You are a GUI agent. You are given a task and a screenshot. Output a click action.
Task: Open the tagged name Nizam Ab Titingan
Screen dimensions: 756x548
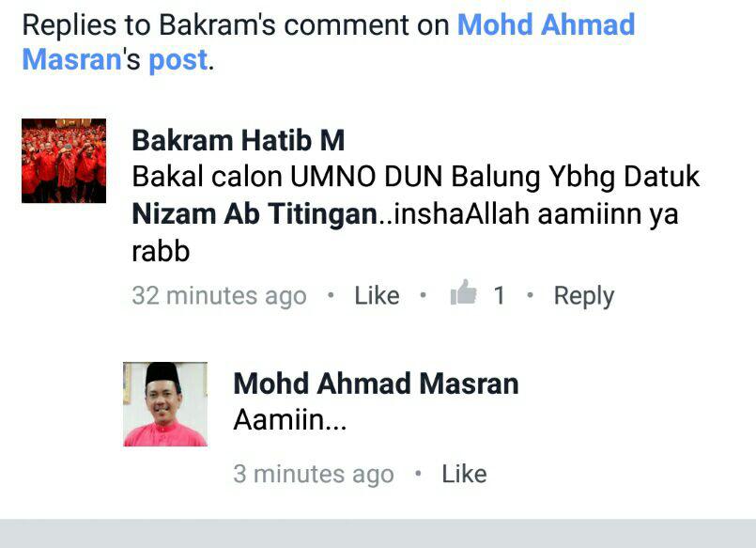(255, 213)
